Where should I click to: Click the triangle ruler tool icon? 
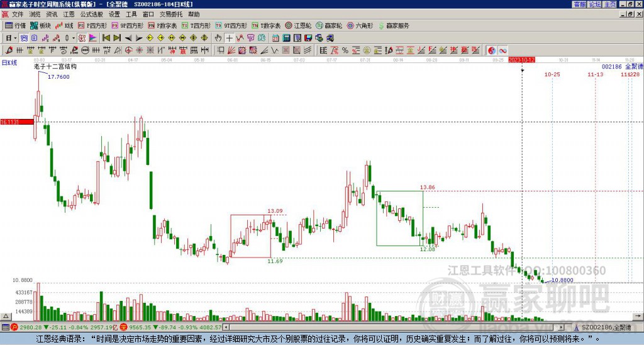coord(118,50)
